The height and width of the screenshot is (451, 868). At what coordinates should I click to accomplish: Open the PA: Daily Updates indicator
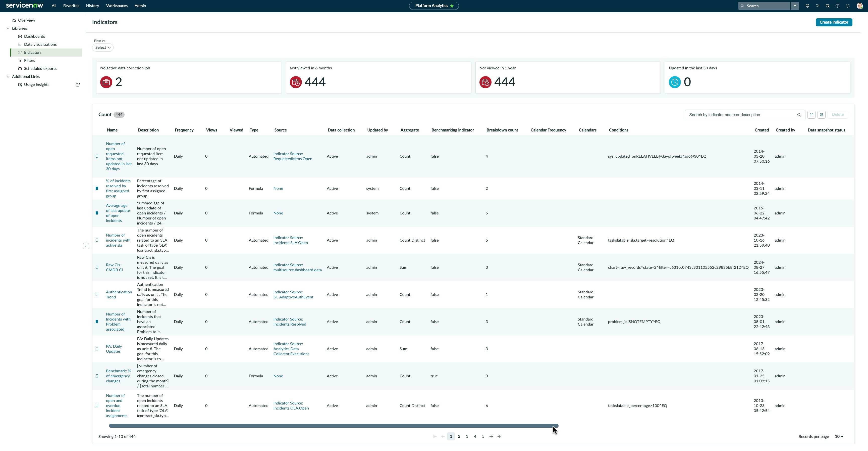[114, 349]
